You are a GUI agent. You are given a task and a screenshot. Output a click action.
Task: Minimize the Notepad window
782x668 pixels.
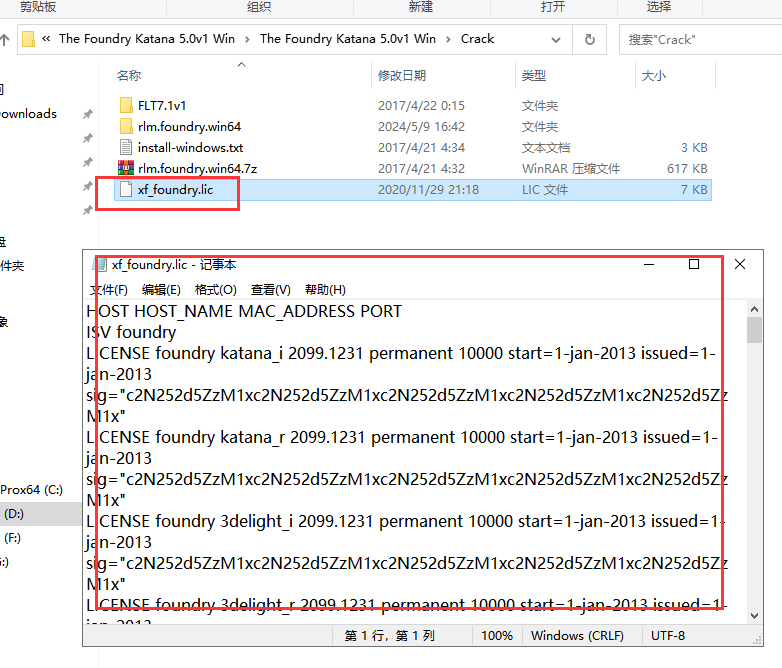(x=649, y=264)
